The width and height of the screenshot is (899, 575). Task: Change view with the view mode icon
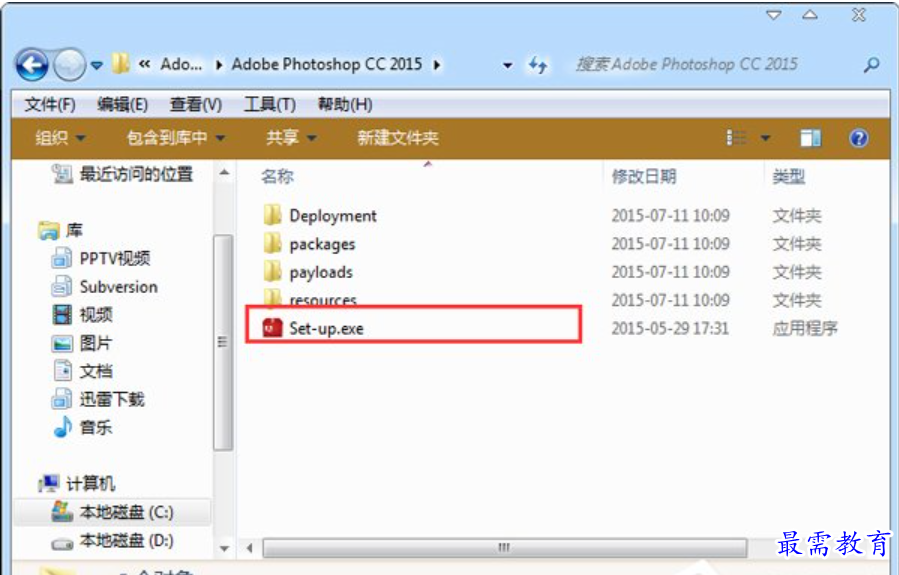(737, 138)
